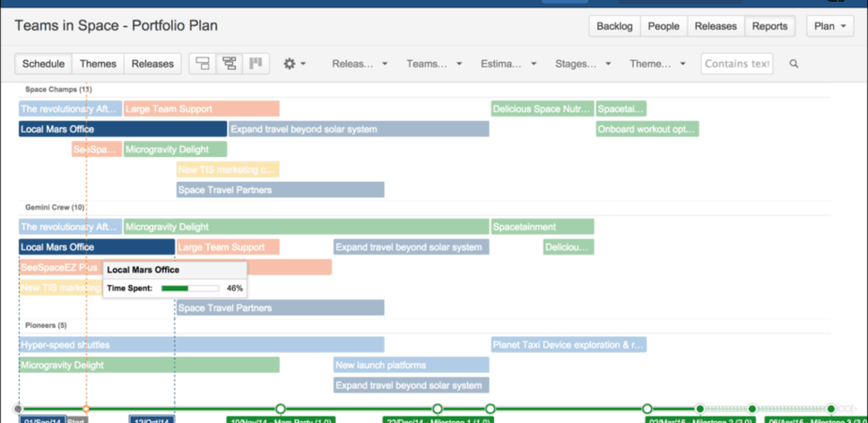Select the Hyper-speed shuttles bar in Pioneers
Viewport: 868px width, 423px height.
[x=201, y=345]
